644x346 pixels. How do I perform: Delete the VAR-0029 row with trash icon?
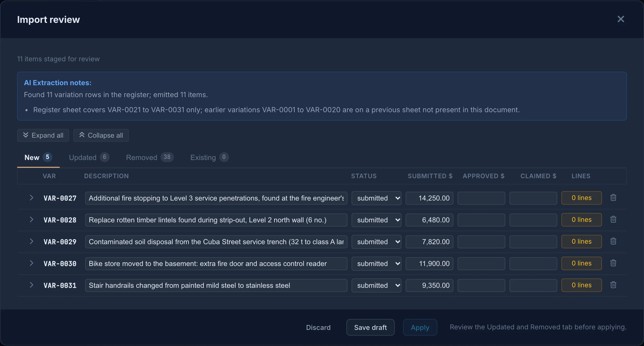(x=613, y=241)
